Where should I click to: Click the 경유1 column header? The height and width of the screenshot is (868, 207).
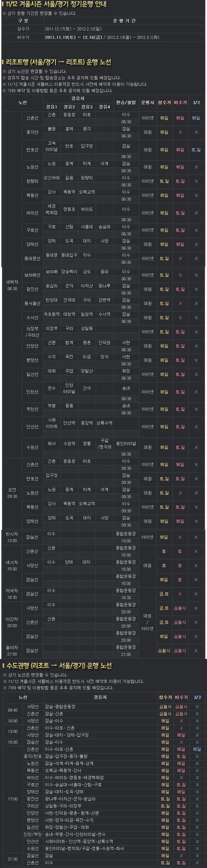pyautogui.click(x=52, y=107)
